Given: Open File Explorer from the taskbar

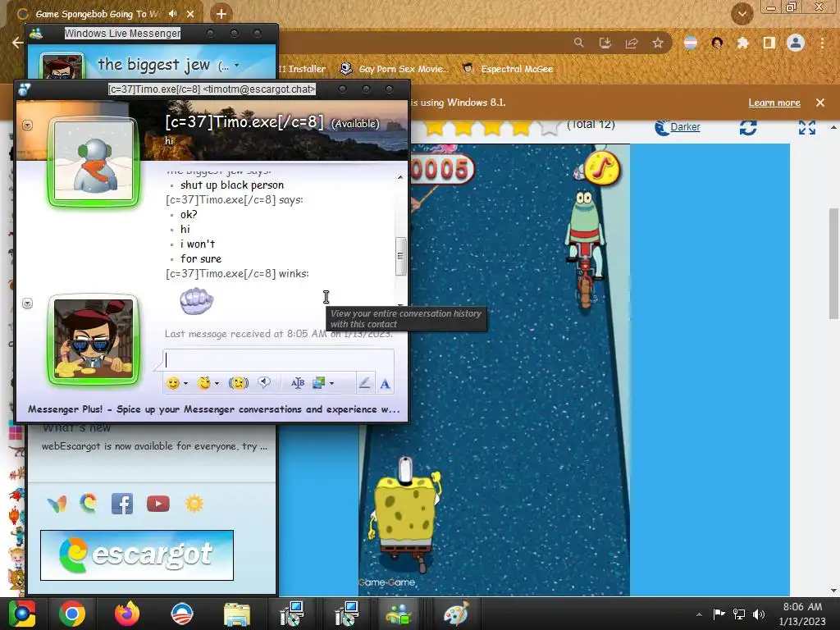Looking at the screenshot, I should tap(237, 614).
